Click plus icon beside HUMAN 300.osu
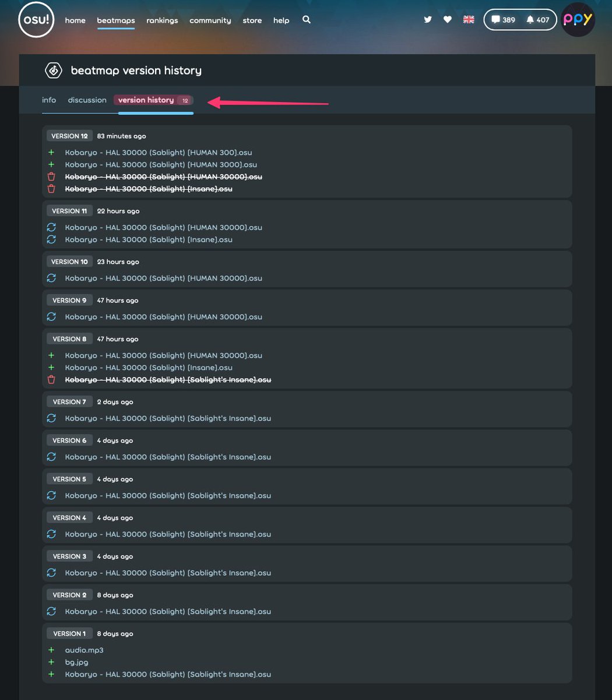The height and width of the screenshot is (700, 612). click(51, 152)
